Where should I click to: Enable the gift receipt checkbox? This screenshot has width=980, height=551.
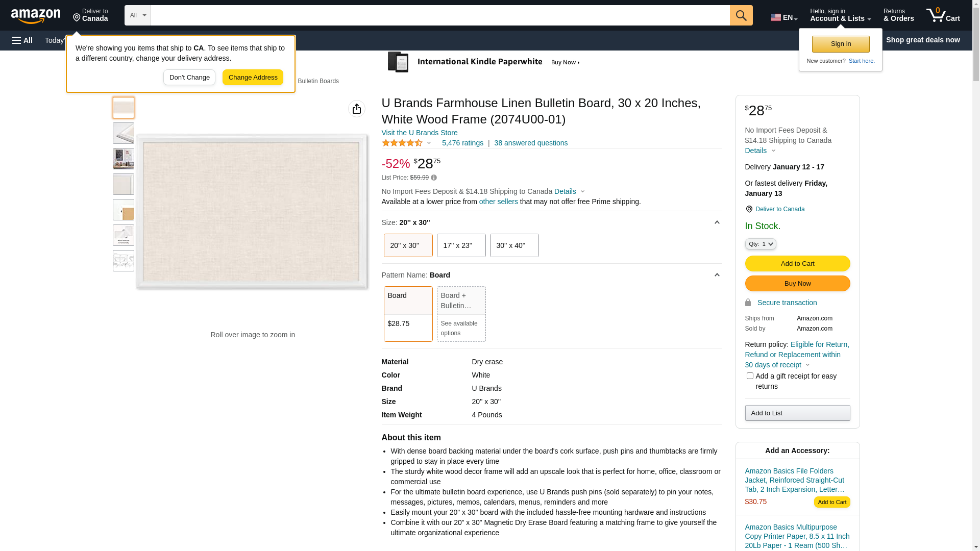(x=750, y=376)
